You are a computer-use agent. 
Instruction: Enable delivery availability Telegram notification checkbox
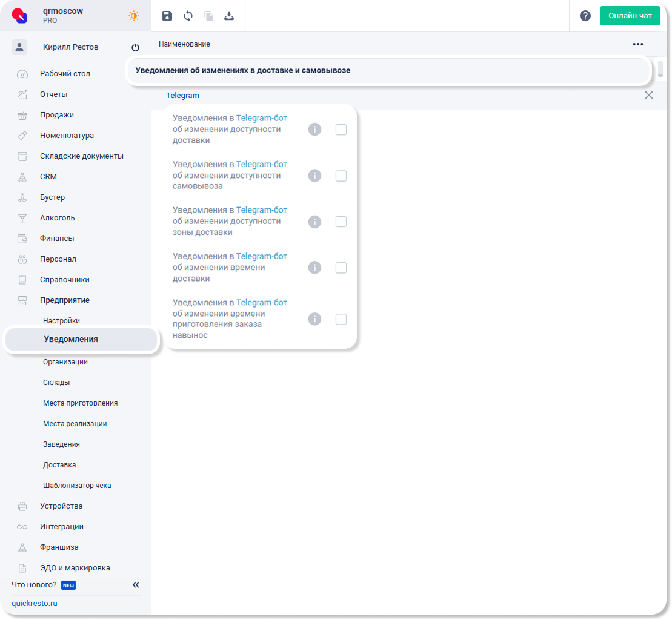[341, 130]
